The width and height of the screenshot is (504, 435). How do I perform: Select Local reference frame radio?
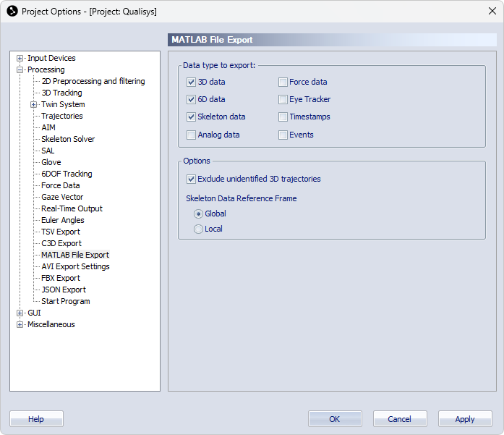point(198,229)
